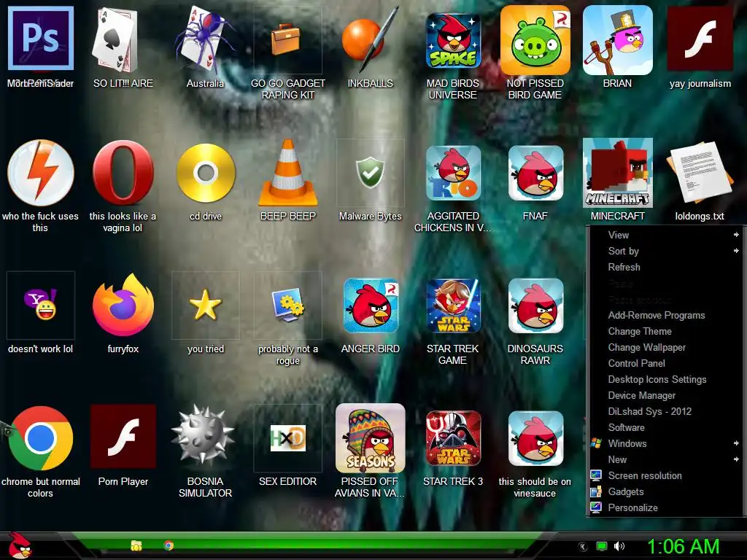Screen dimensions: 747x560
Task: Launch the DINOSAURS RAWR icon
Action: tap(535, 306)
